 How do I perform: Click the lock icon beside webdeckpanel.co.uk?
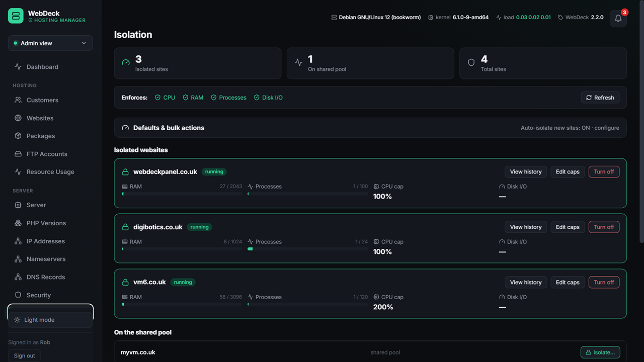click(125, 172)
